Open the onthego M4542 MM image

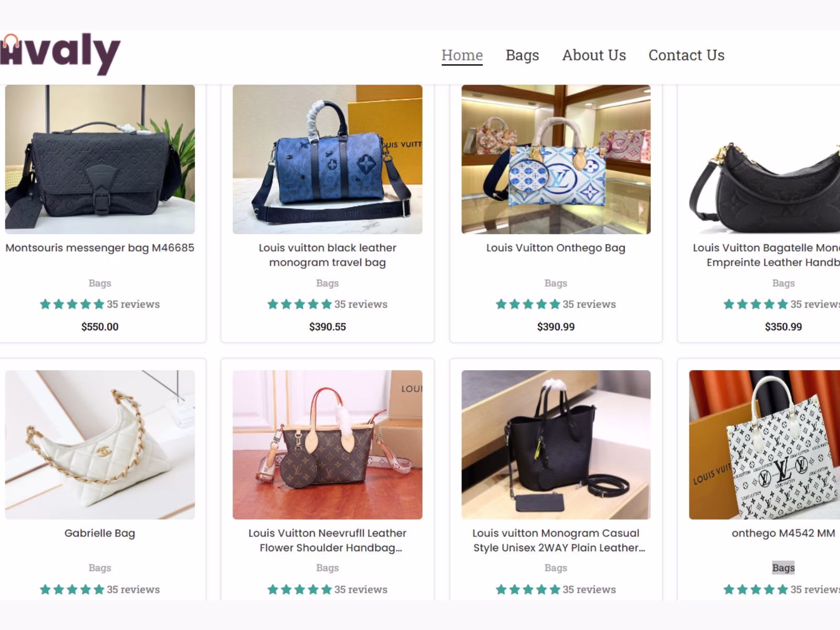click(764, 445)
